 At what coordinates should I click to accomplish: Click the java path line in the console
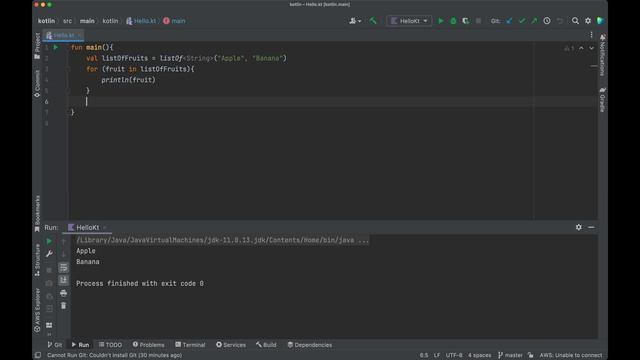(x=222, y=240)
